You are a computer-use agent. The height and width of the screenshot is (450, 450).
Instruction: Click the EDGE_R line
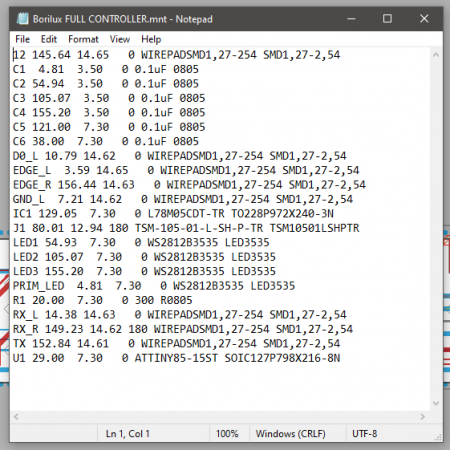coord(189,185)
